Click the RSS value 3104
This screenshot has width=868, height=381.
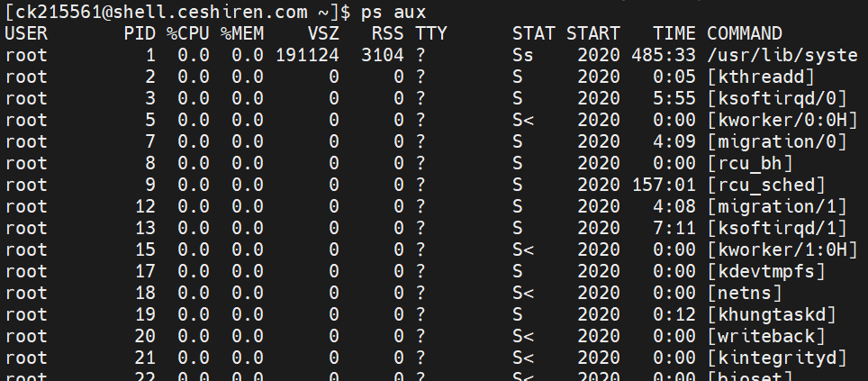pyautogui.click(x=383, y=55)
